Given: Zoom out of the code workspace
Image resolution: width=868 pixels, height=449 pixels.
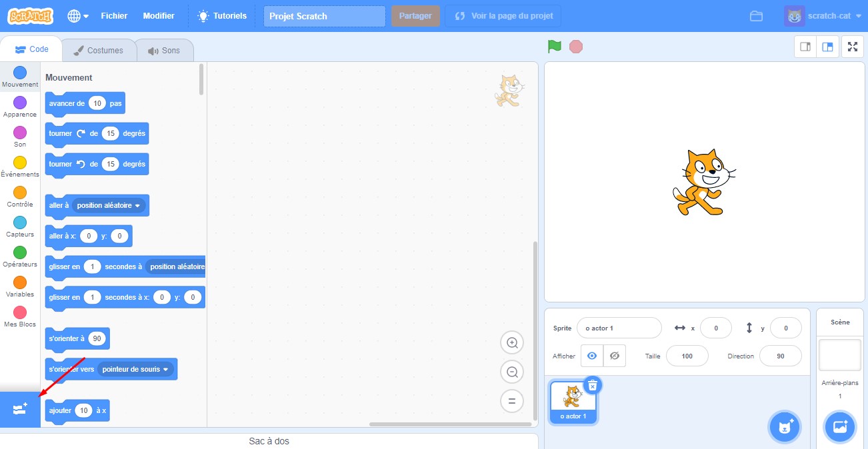Looking at the screenshot, I should pos(512,372).
